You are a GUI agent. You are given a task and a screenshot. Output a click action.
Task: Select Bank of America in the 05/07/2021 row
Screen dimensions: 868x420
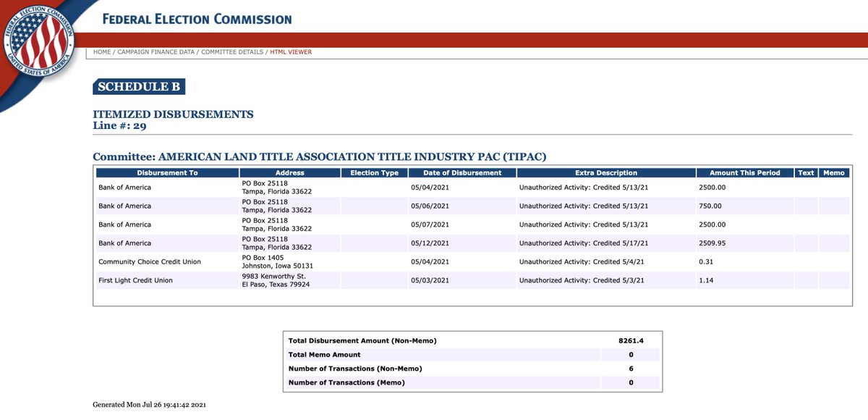pyautogui.click(x=124, y=224)
